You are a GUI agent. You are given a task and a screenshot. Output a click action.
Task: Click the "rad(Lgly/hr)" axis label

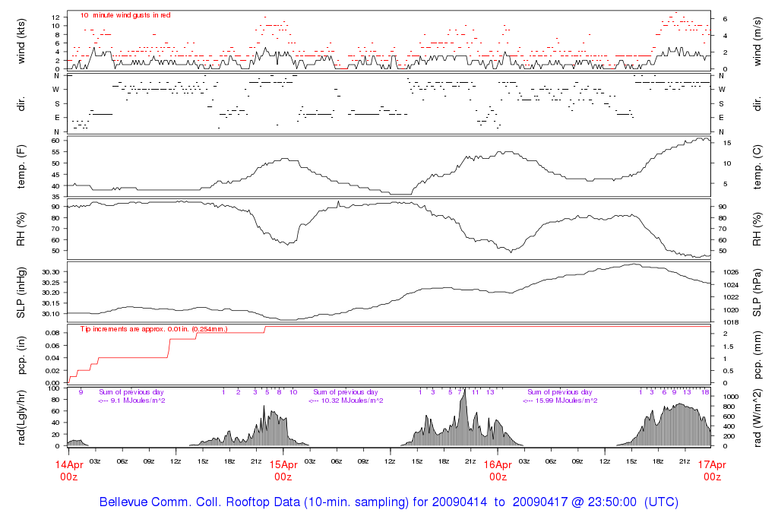click(21, 418)
